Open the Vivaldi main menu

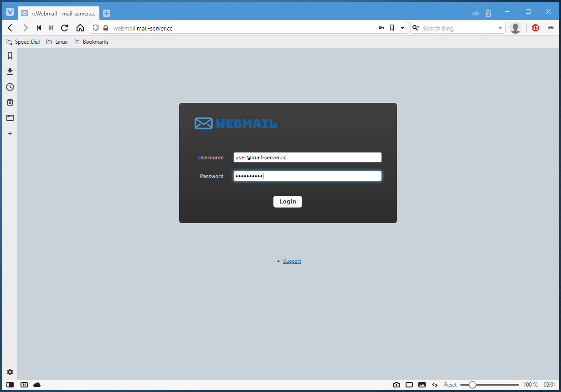10,12
